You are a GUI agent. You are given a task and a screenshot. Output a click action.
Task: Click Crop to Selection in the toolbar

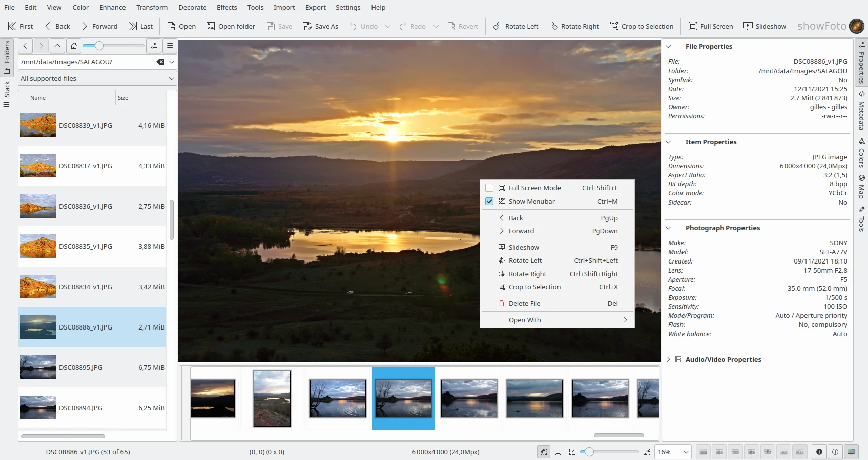641,26
